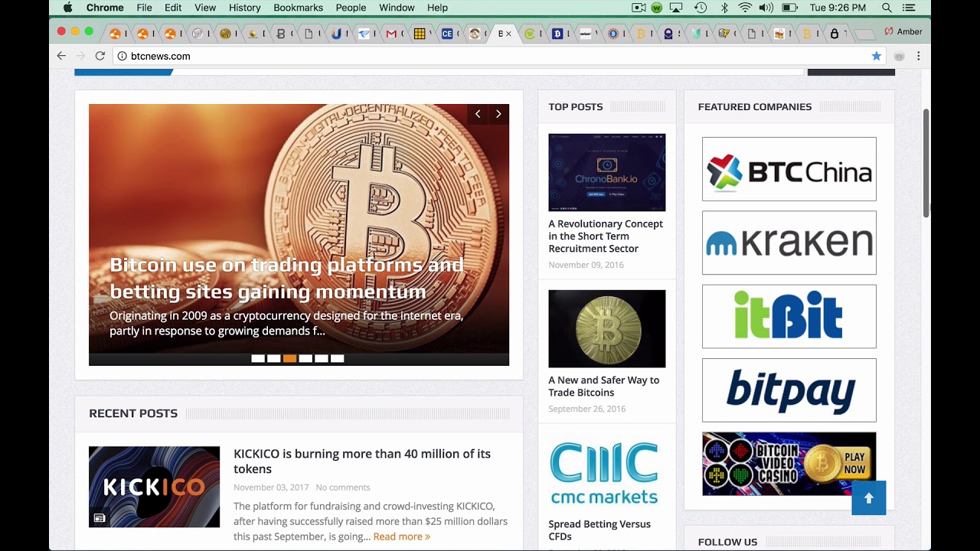Open the KICKICO burning tokens article title
Image resolution: width=980 pixels, height=551 pixels.
point(362,461)
